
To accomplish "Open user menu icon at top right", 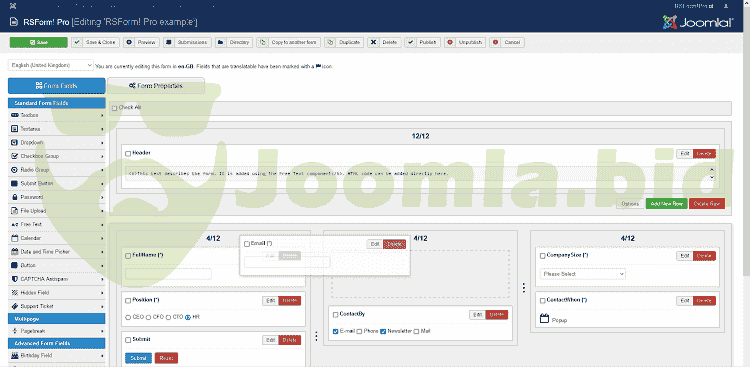I will (726, 6).
